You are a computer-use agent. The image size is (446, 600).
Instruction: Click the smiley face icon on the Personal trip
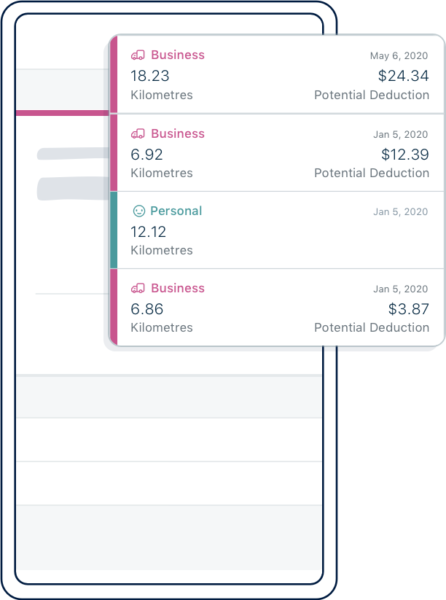pyautogui.click(x=139, y=211)
